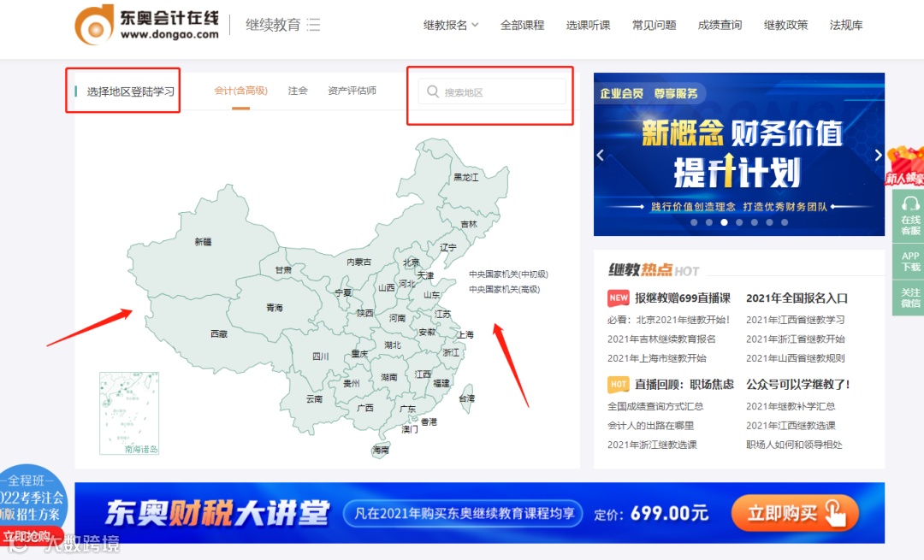Screen dimensions: 924x560
Task: Select the third banner carousel dot
Action: coord(725,222)
